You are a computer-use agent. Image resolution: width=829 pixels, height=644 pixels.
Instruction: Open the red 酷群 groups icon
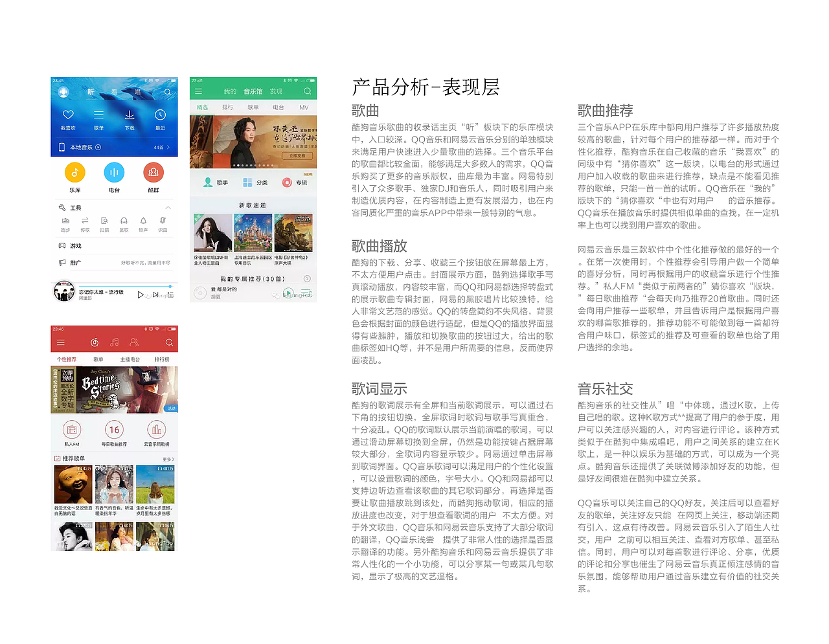pyautogui.click(x=153, y=172)
